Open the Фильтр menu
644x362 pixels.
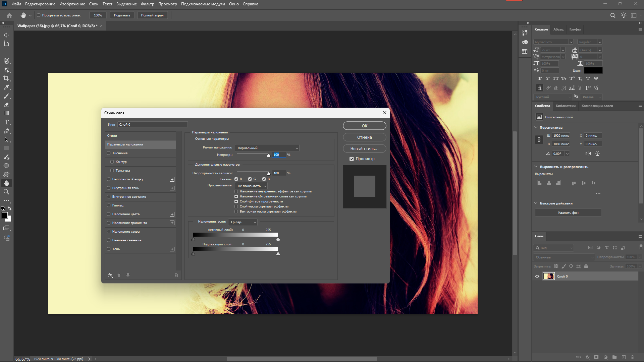pos(147,4)
